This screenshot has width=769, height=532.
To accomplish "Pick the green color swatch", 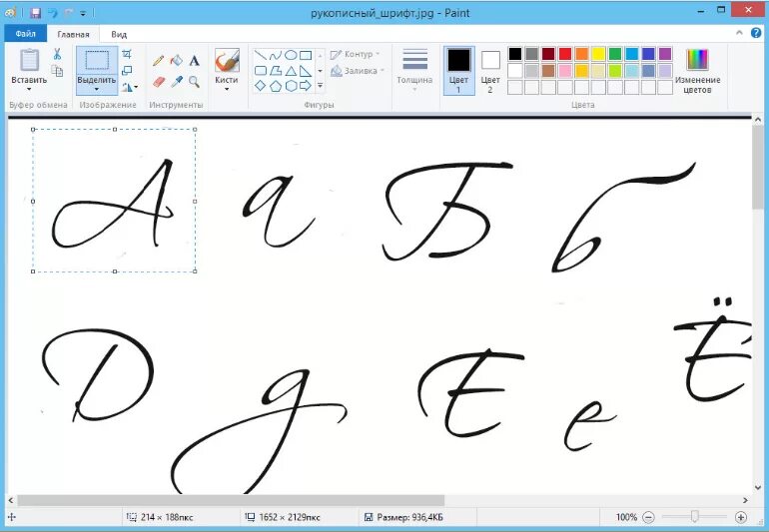I will [x=615, y=54].
